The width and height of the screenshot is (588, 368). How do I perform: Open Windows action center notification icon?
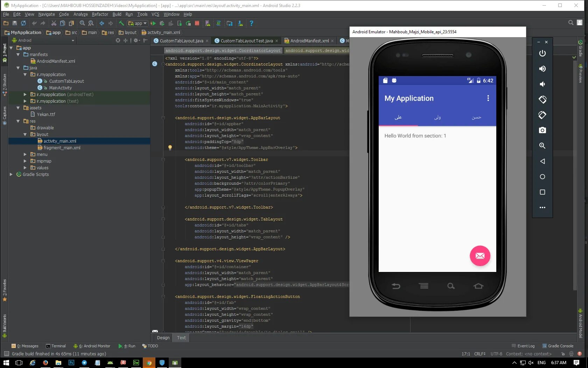[576, 363]
